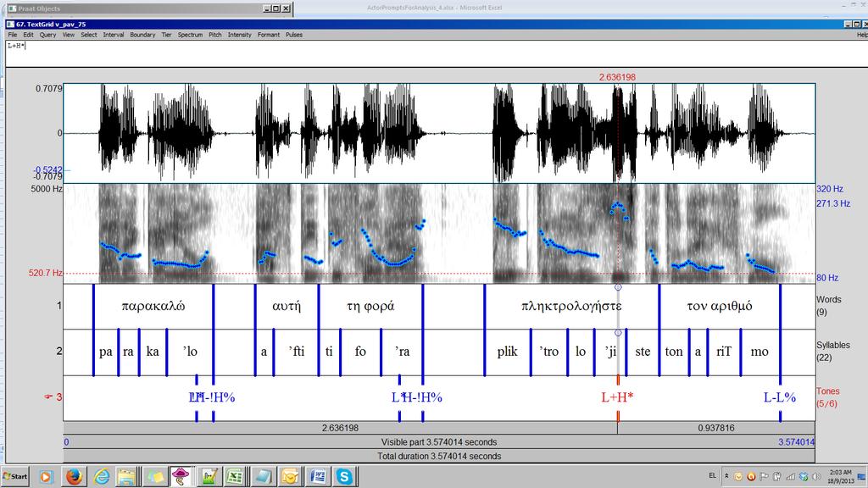Open Internet Explorer from the taskbar
The width and height of the screenshot is (868, 488).
[102, 476]
